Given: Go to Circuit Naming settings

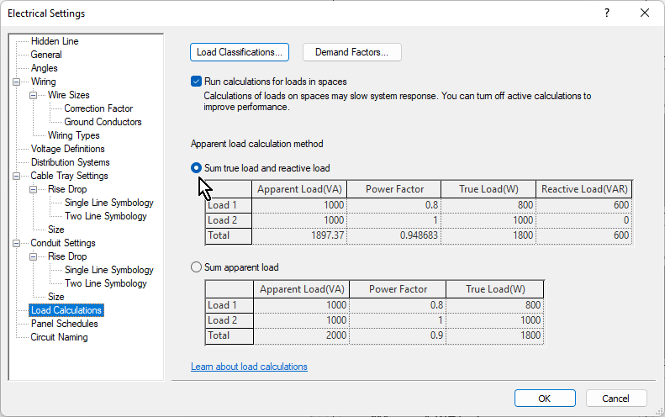Looking at the screenshot, I should (59, 337).
